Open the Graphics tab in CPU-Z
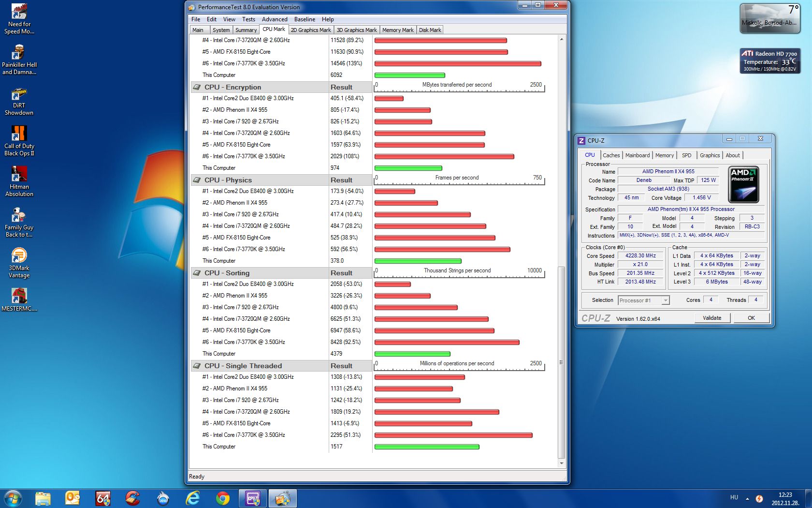812x508 pixels. coord(710,155)
